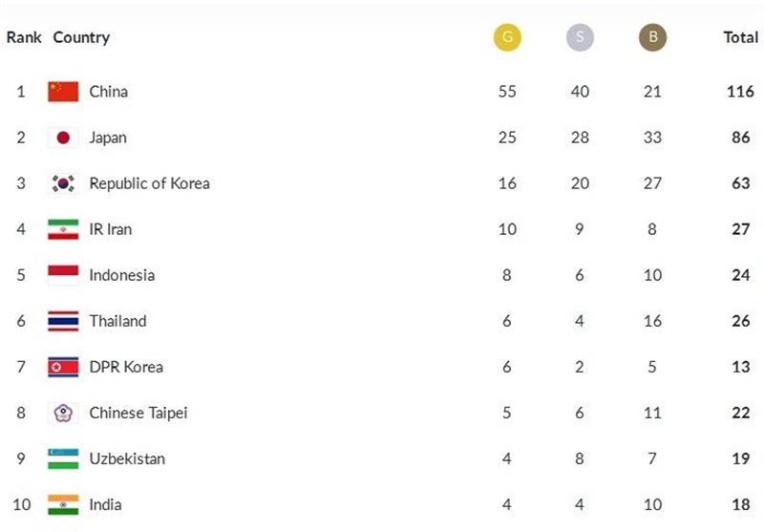Viewport: 764px width, 532px height.
Task: Click the China flag icon
Action: point(63,92)
